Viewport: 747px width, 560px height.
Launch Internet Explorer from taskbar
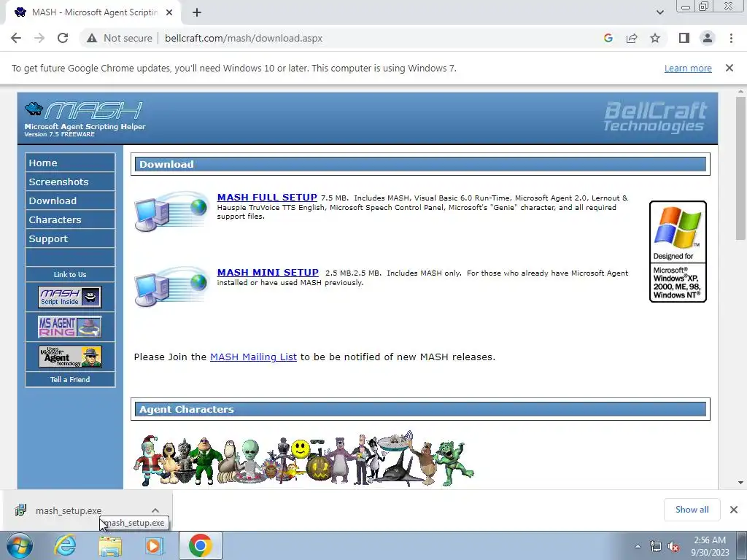click(65, 545)
